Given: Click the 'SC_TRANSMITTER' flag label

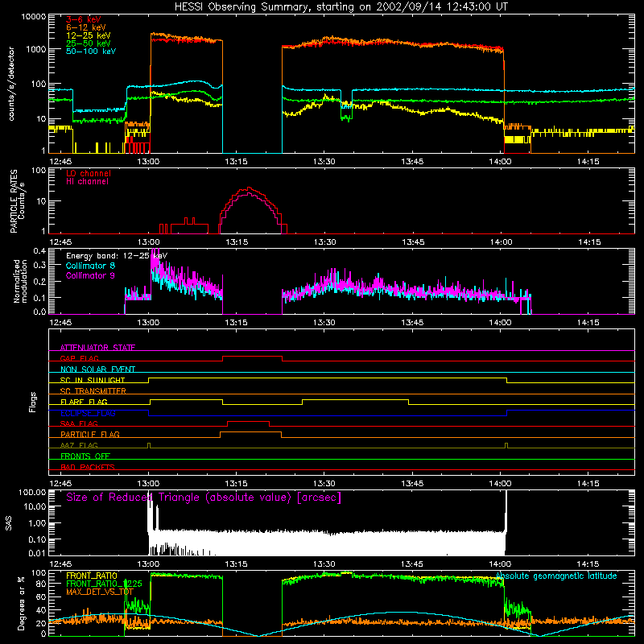Looking at the screenshot, I should [x=93, y=390].
